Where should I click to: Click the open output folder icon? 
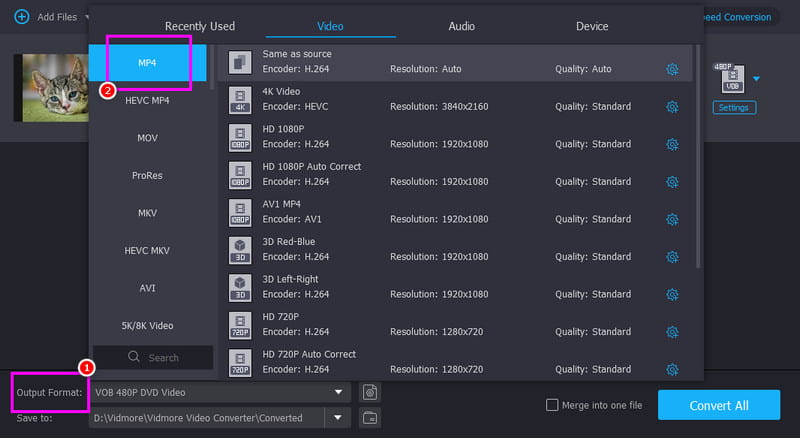(370, 417)
